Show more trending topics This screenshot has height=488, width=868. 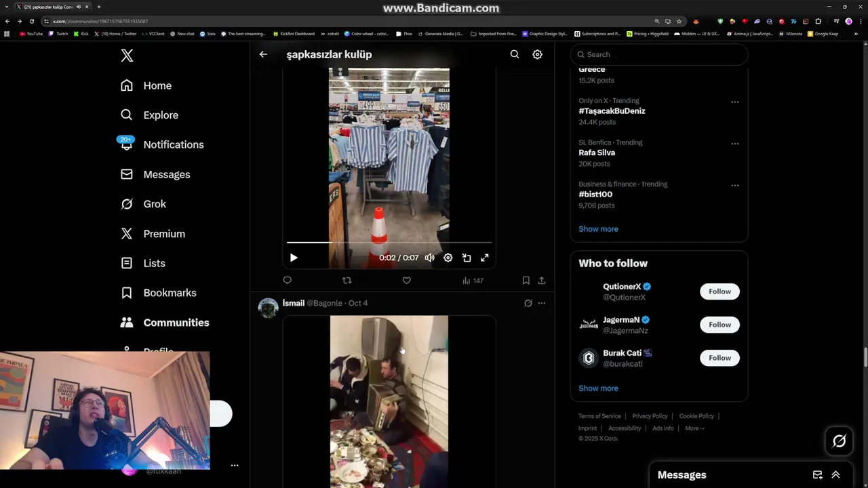click(x=598, y=229)
